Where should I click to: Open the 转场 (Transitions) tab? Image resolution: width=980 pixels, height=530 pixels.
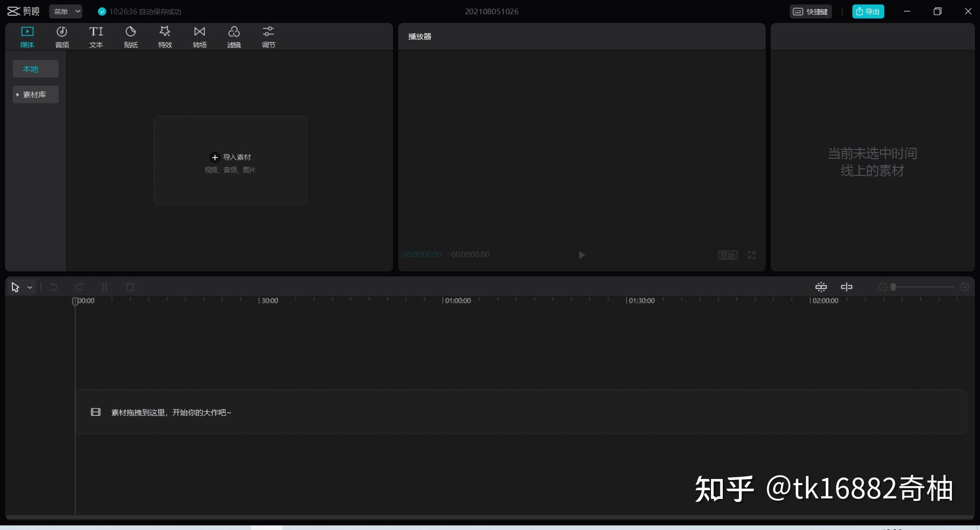pos(200,37)
